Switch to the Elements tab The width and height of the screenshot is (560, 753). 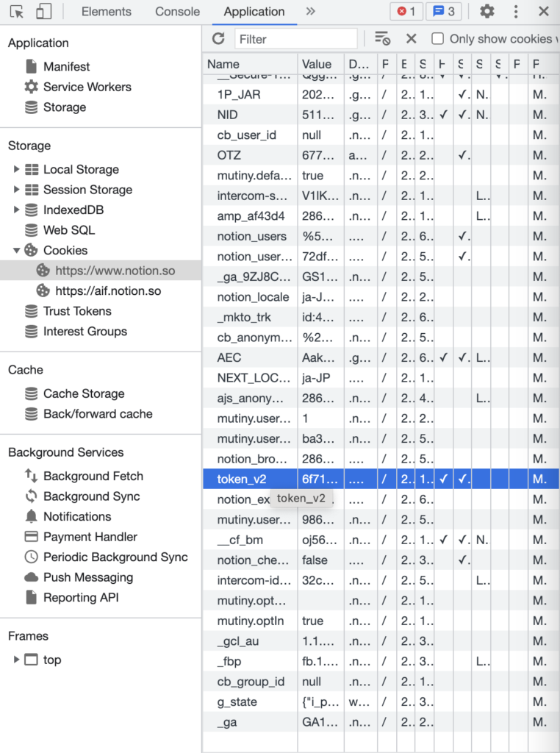106,12
